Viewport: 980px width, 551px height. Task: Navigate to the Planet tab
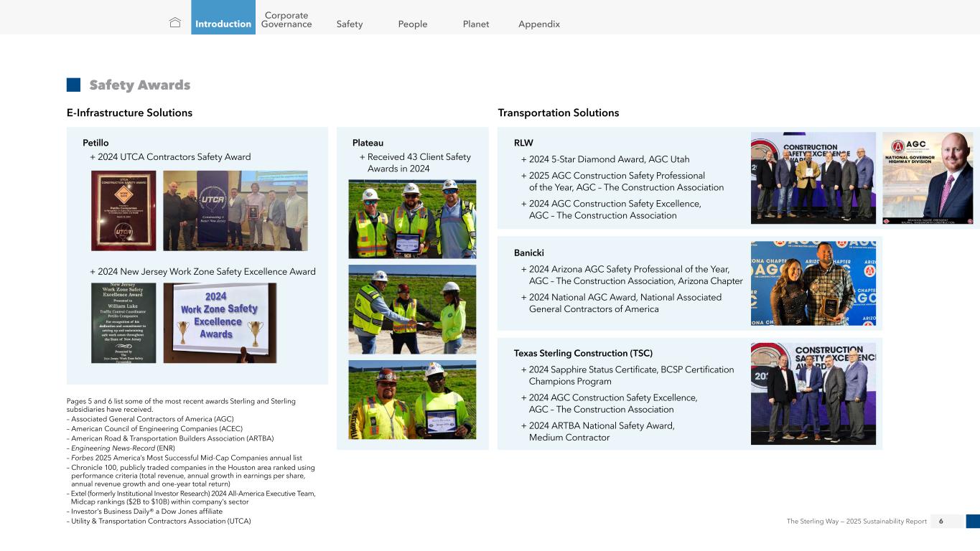[475, 24]
